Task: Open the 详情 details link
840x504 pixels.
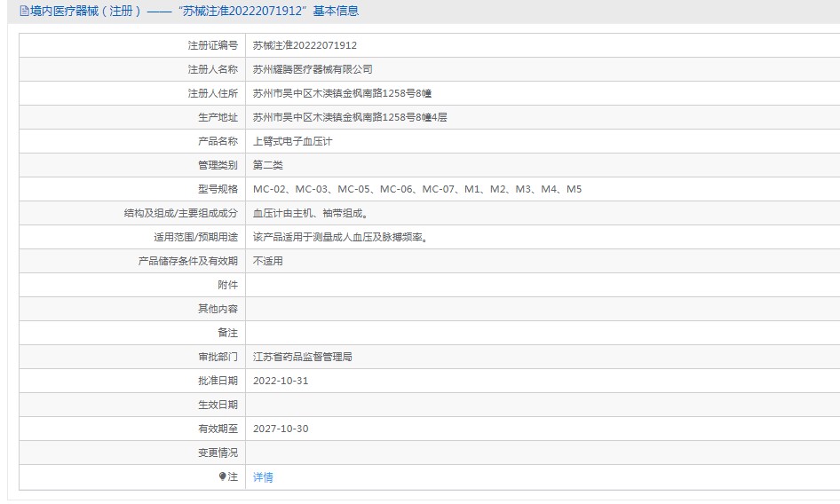Action: 263,476
